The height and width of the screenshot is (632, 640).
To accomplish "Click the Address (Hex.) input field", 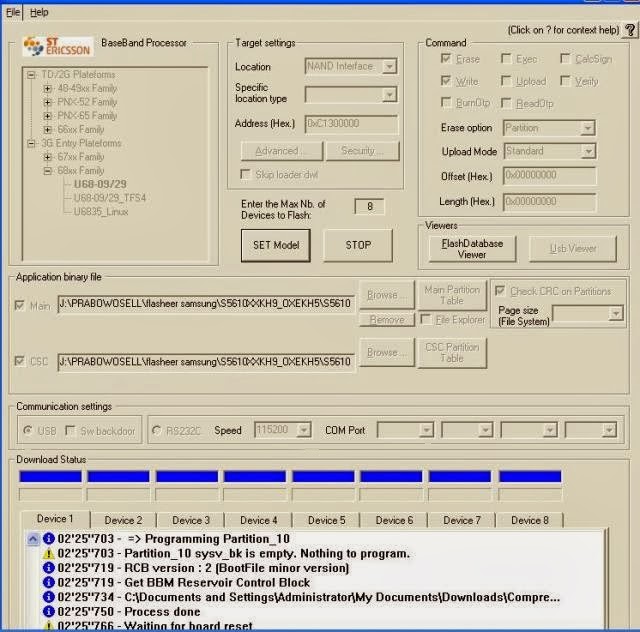I will pyautogui.click(x=351, y=124).
